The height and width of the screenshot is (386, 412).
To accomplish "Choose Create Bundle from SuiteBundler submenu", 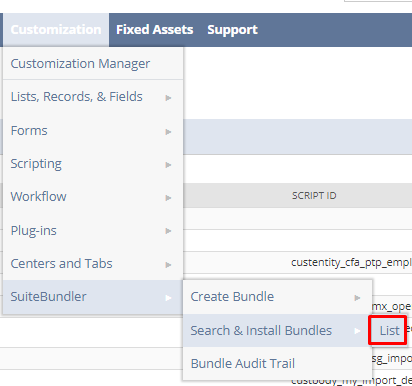I will coord(277,297).
